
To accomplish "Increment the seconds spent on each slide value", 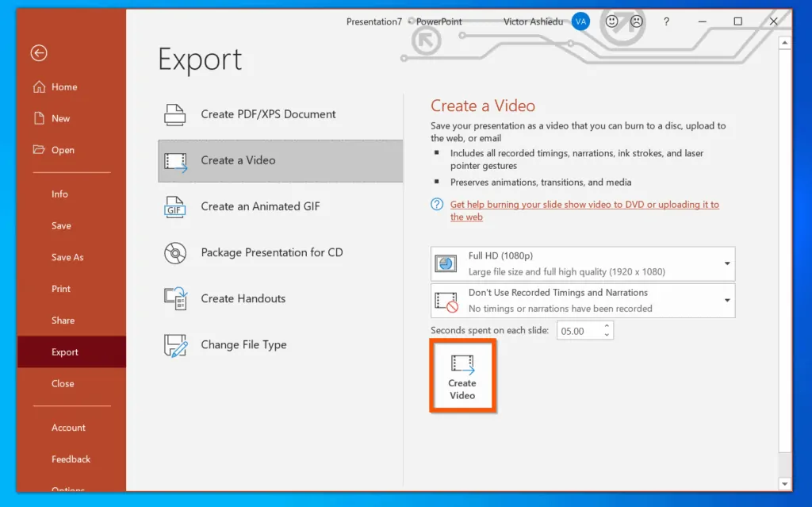I will click(x=607, y=326).
